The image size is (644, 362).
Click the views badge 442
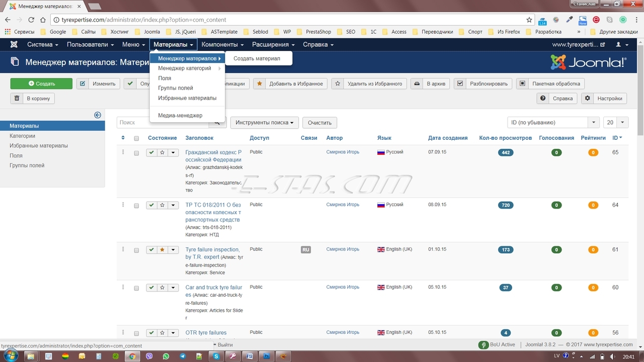click(x=506, y=152)
